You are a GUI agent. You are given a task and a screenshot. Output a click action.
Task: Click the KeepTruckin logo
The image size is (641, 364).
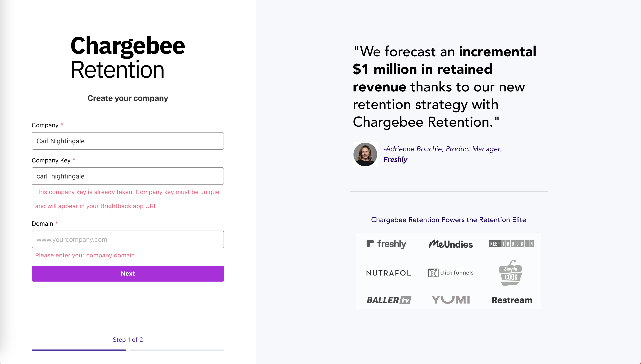coord(511,244)
